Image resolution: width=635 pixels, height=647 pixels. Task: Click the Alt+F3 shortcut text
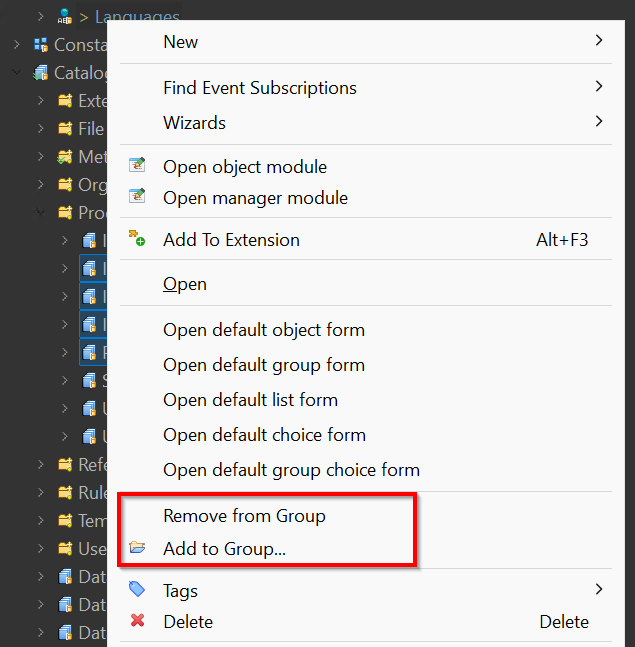(x=562, y=240)
